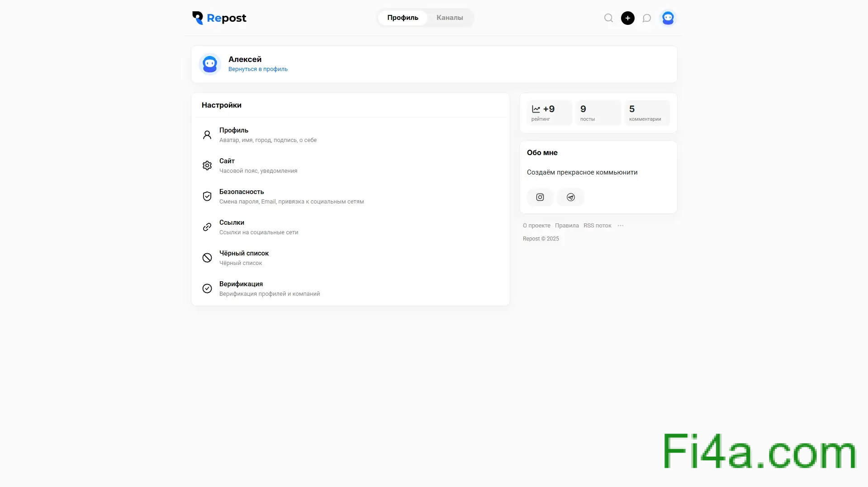Open the Правила footer link
Image resolution: width=868 pixels, height=487 pixels.
566,226
